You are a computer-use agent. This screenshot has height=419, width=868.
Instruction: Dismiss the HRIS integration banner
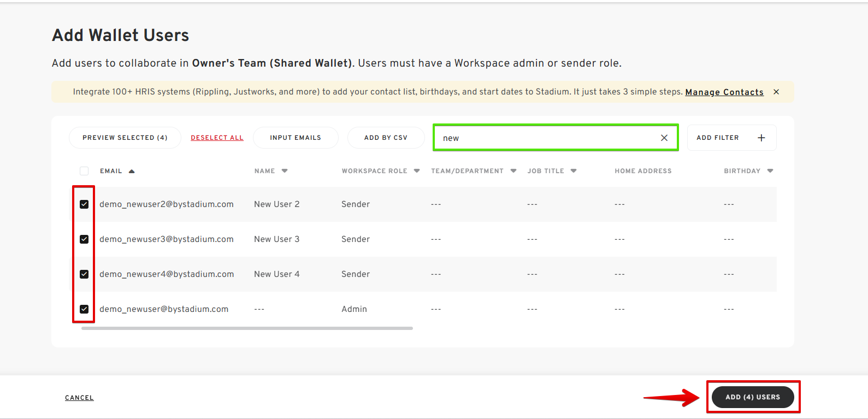tap(776, 92)
